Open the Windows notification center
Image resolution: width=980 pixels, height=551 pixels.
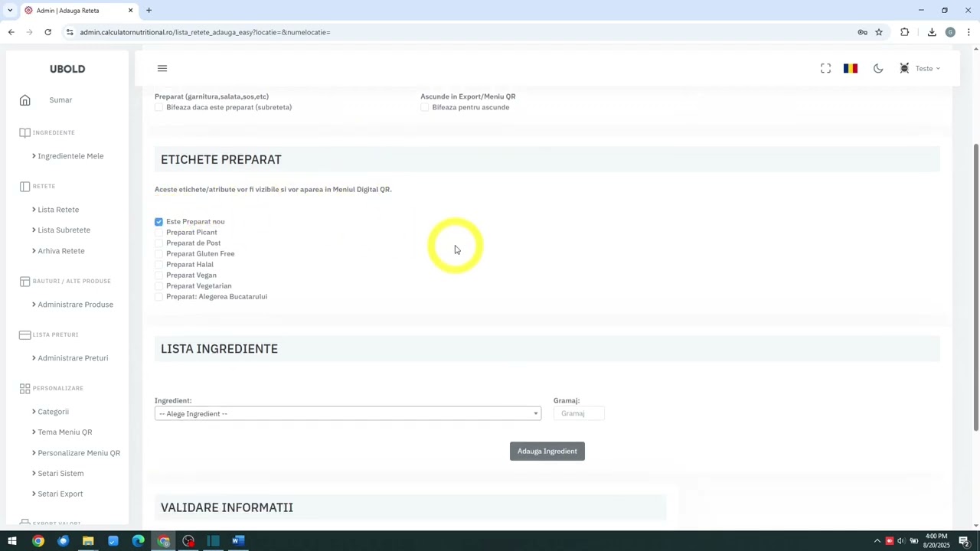964,541
